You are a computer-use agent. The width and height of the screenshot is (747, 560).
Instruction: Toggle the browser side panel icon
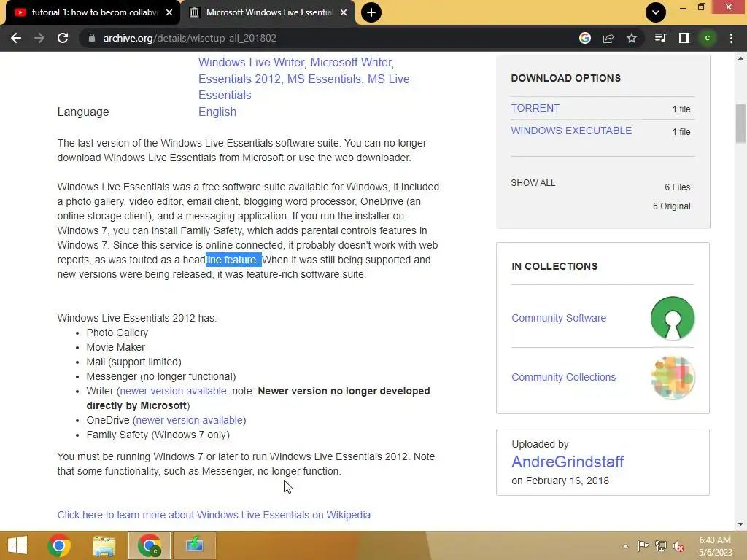tap(684, 38)
